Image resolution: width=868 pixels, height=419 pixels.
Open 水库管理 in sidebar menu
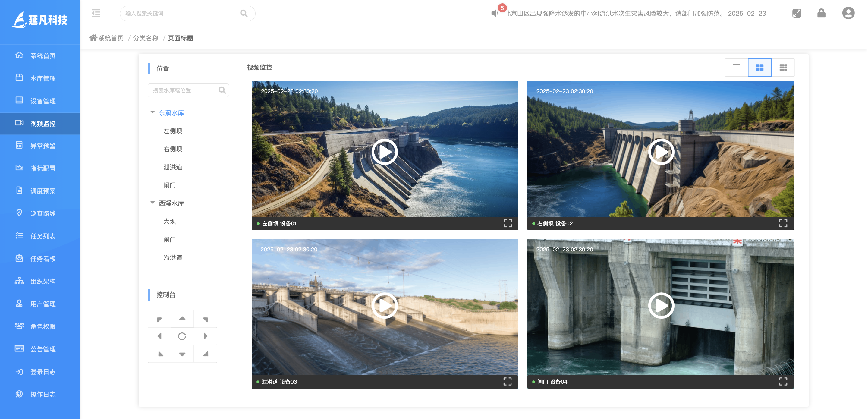43,79
